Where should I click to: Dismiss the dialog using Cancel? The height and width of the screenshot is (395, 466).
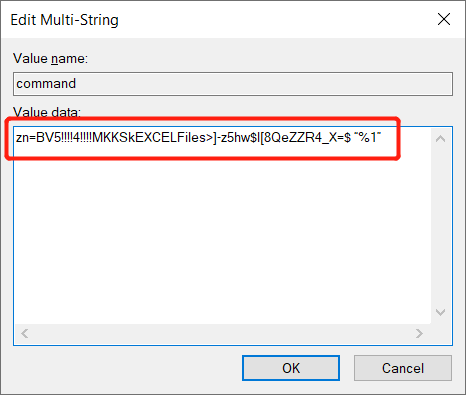(403, 368)
